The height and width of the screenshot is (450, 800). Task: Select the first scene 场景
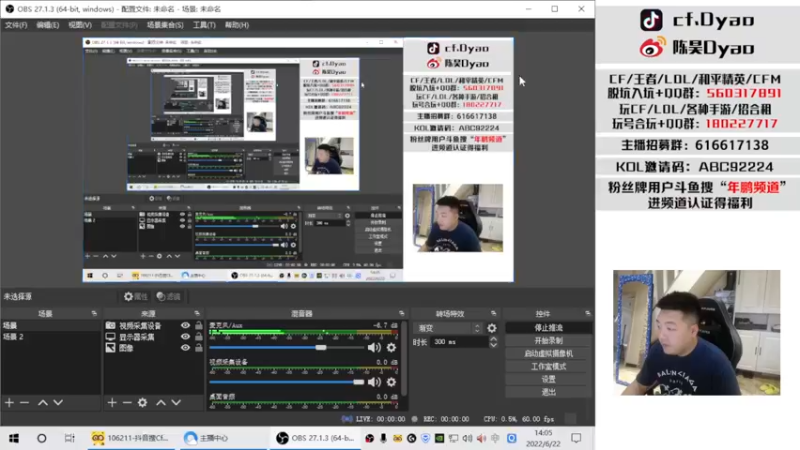click(51, 326)
